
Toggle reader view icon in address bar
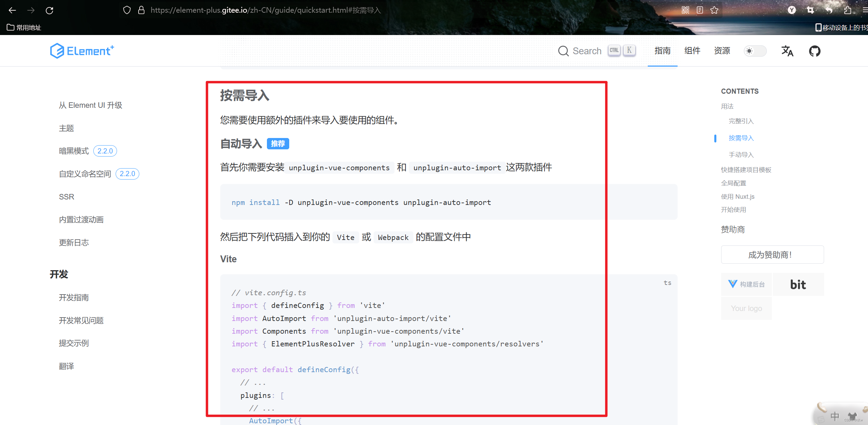point(700,10)
